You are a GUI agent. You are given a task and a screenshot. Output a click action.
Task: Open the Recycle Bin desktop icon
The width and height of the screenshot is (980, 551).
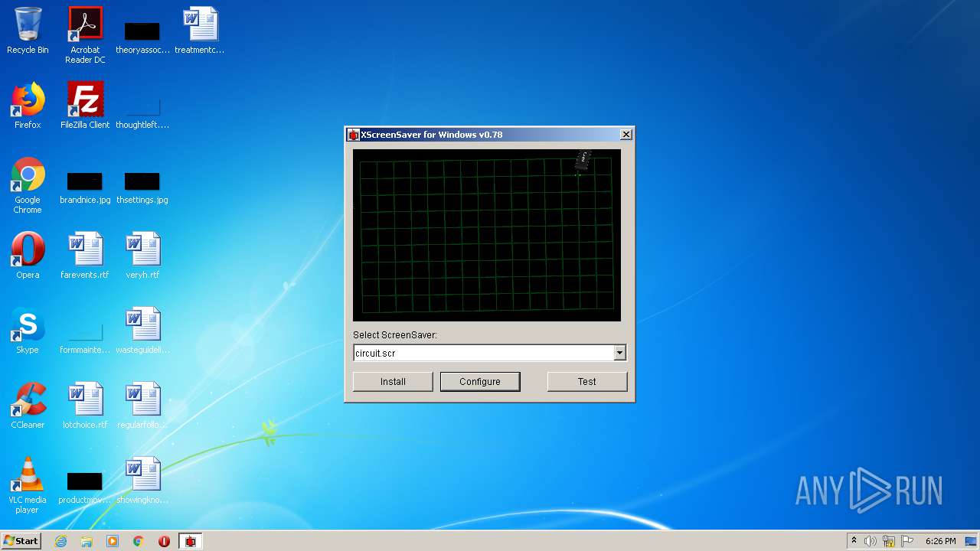28,31
